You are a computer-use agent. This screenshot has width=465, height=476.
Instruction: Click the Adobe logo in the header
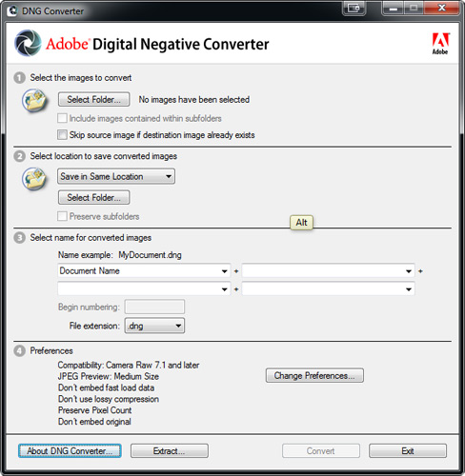[x=440, y=44]
